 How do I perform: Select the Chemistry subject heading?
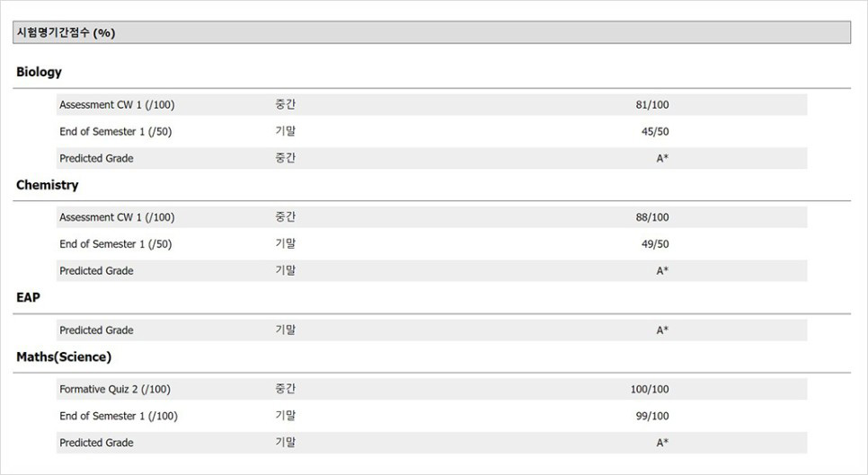(47, 185)
